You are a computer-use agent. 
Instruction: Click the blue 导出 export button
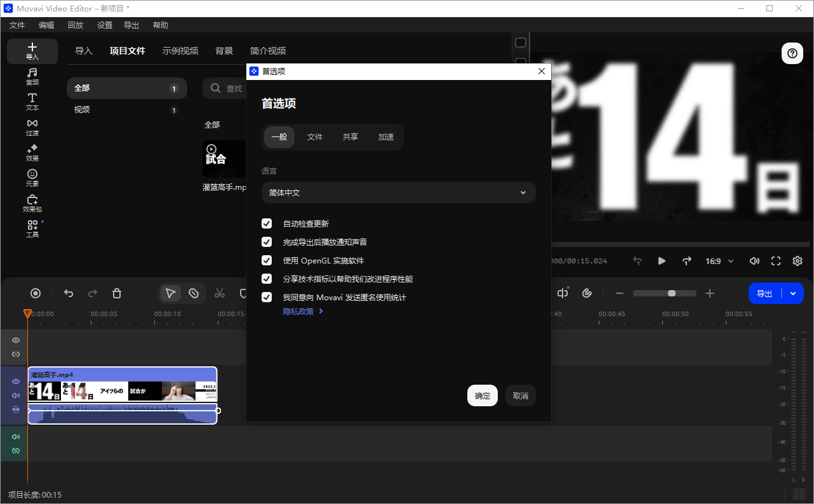(765, 293)
